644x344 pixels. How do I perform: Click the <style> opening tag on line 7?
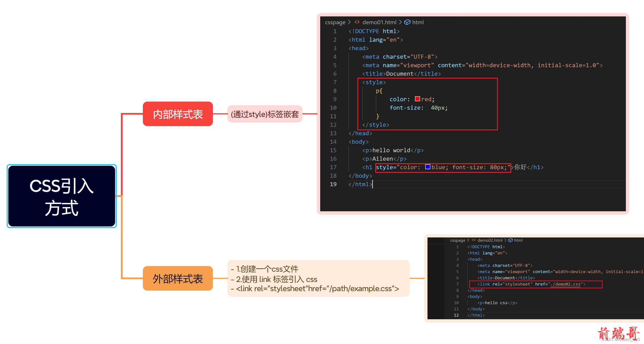click(x=374, y=82)
